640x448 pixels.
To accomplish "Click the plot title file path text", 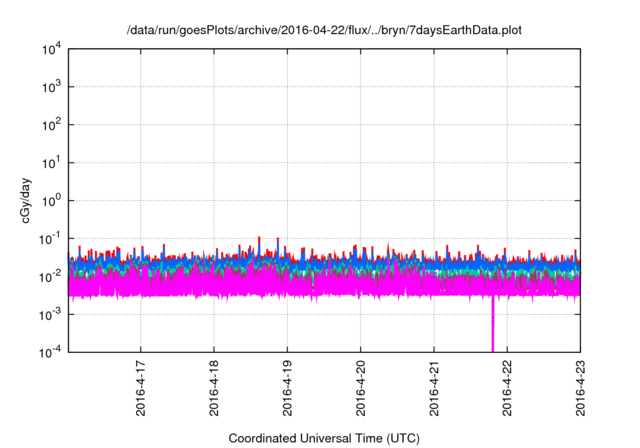I will pyautogui.click(x=324, y=30).
